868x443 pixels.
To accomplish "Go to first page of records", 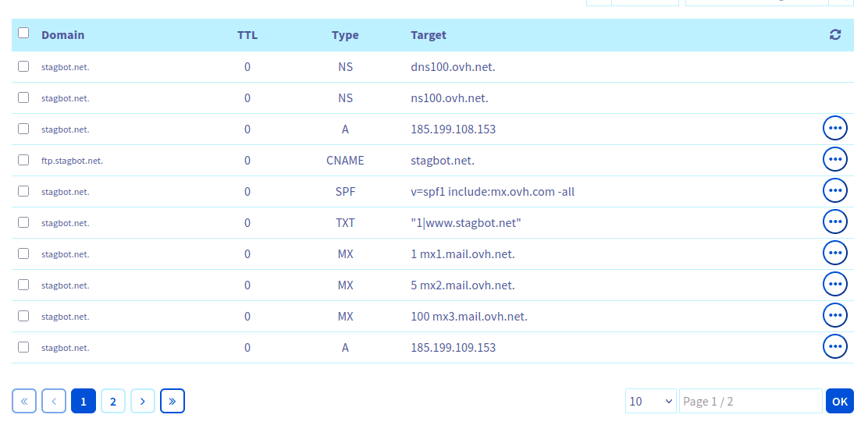I will [x=23, y=401].
